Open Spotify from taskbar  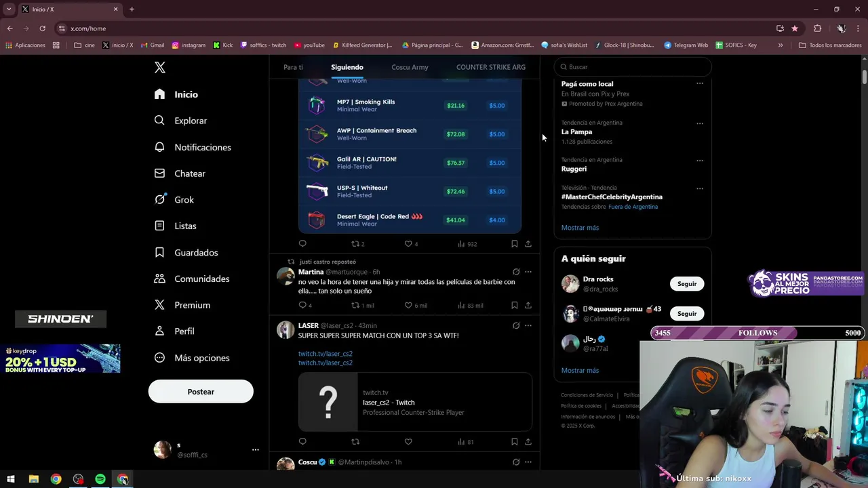[100, 479]
